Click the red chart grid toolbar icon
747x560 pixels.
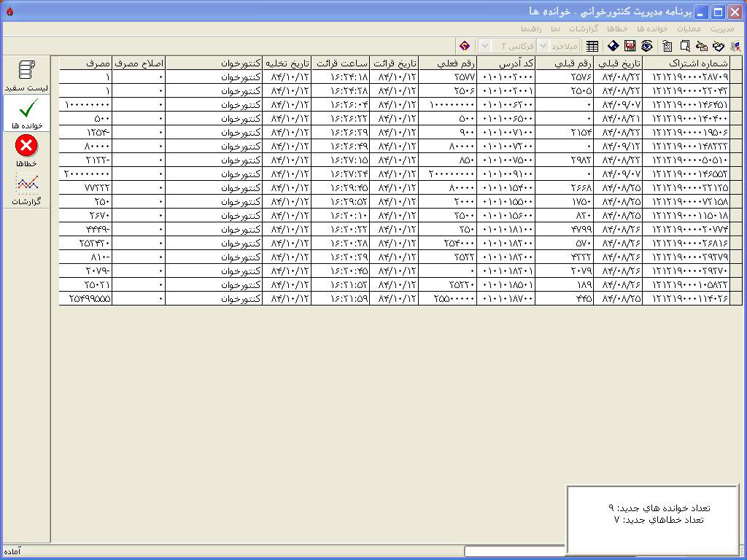point(630,46)
